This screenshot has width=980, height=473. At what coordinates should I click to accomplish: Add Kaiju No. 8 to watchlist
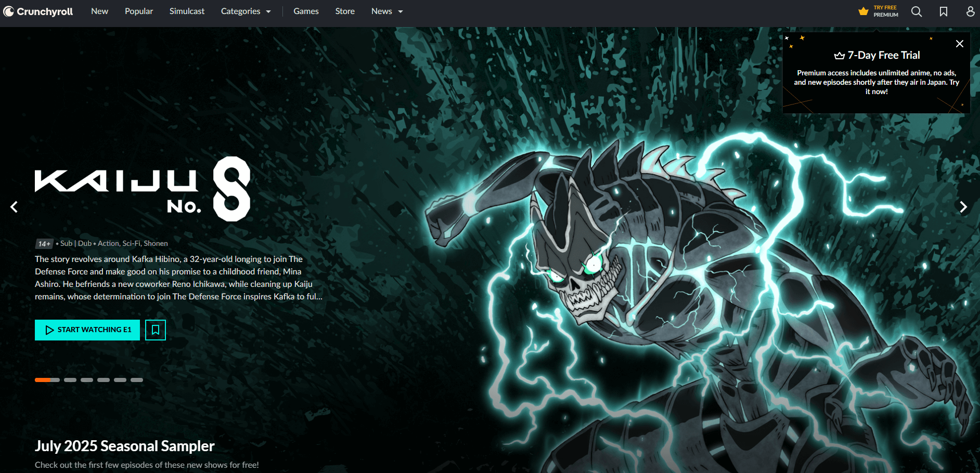coord(156,330)
